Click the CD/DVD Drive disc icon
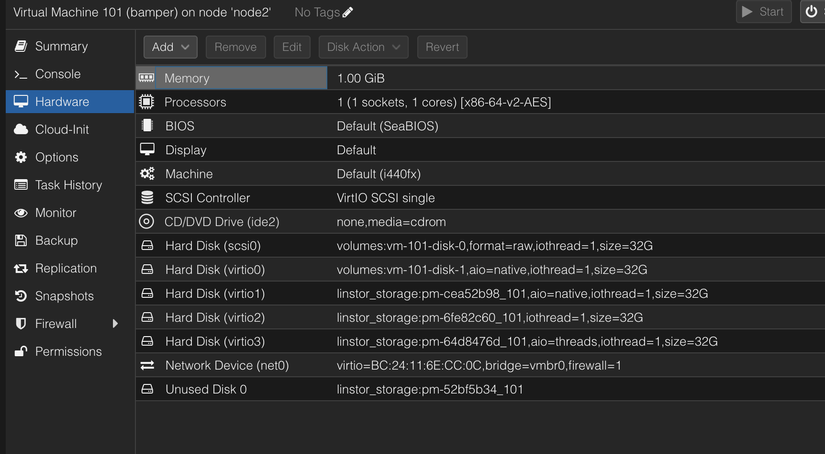This screenshot has height=454, width=825. (147, 221)
